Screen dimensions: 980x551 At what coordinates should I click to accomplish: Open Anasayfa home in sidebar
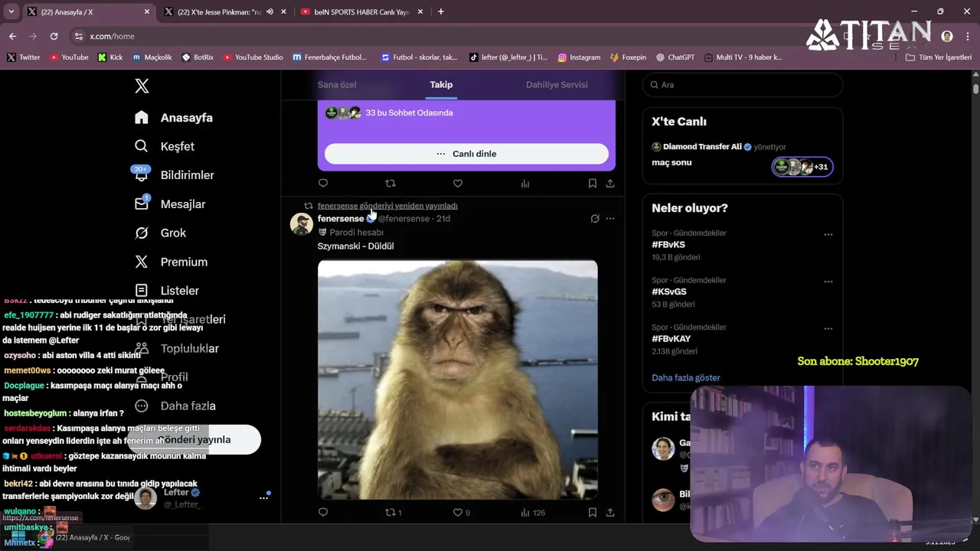(174, 118)
